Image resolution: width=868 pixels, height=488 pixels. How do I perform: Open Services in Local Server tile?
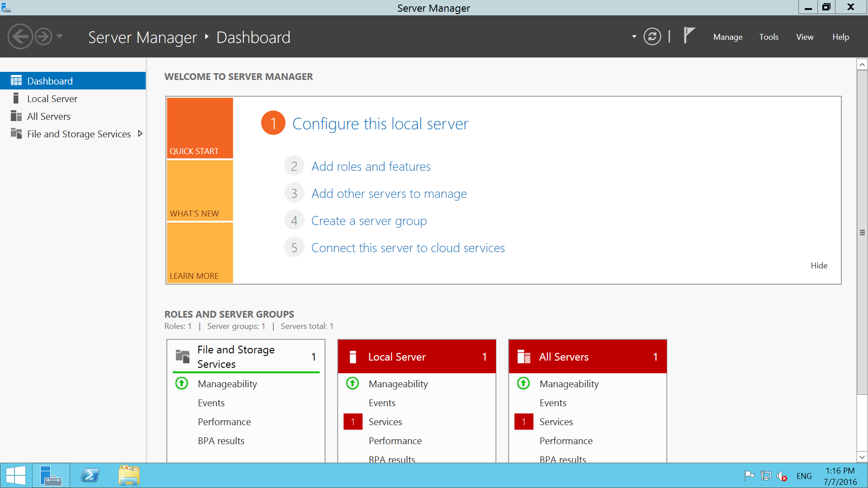click(x=385, y=422)
